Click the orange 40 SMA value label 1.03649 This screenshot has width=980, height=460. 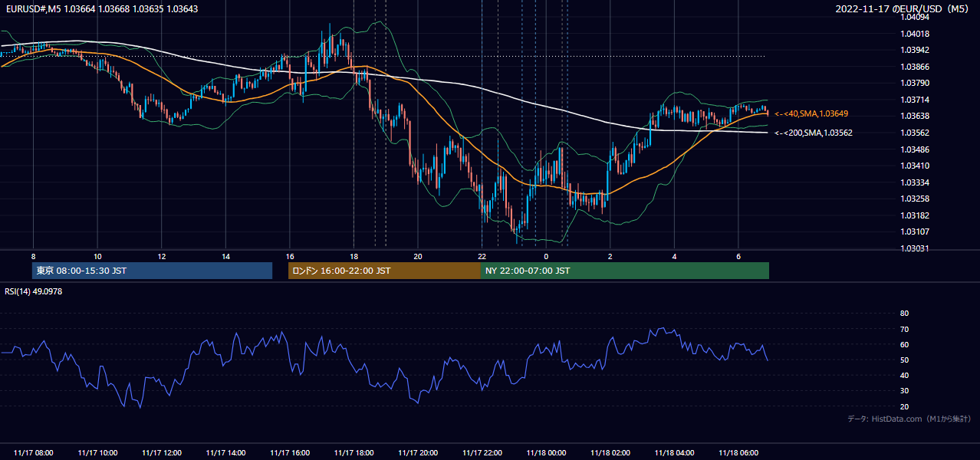coord(812,113)
